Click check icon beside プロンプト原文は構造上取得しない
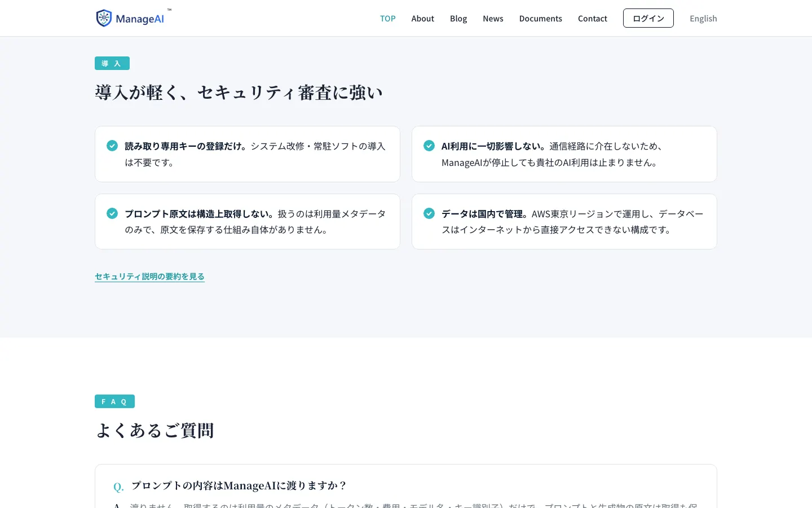Screen dimensions: 812x508 (x=112, y=213)
